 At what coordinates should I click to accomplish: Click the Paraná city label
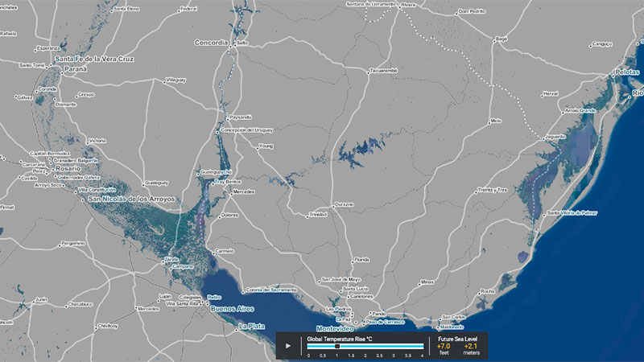70,69
